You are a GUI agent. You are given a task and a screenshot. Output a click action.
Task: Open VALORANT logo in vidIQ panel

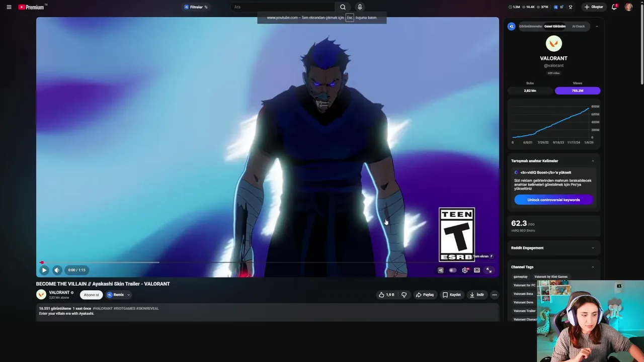point(554,44)
